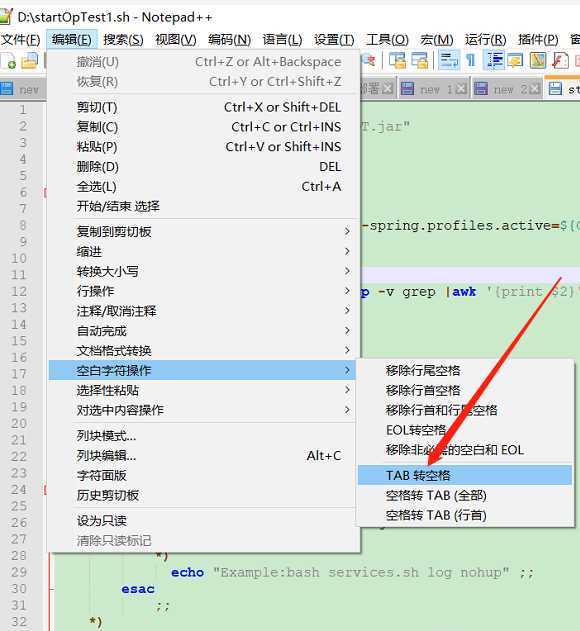Click the Open file folder icon
Image resolution: width=580 pixels, height=631 pixels.
click(x=29, y=61)
